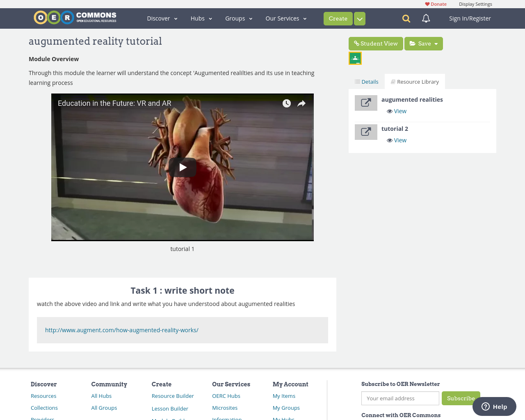Screen dimensions: 525x420
Task: Switch to the Details tab
Action: [366, 81]
